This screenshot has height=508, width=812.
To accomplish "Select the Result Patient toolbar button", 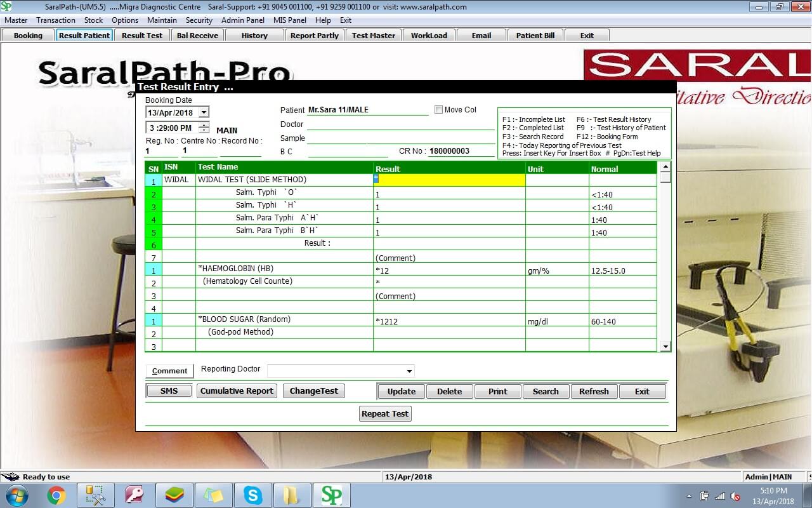I will pos(84,36).
